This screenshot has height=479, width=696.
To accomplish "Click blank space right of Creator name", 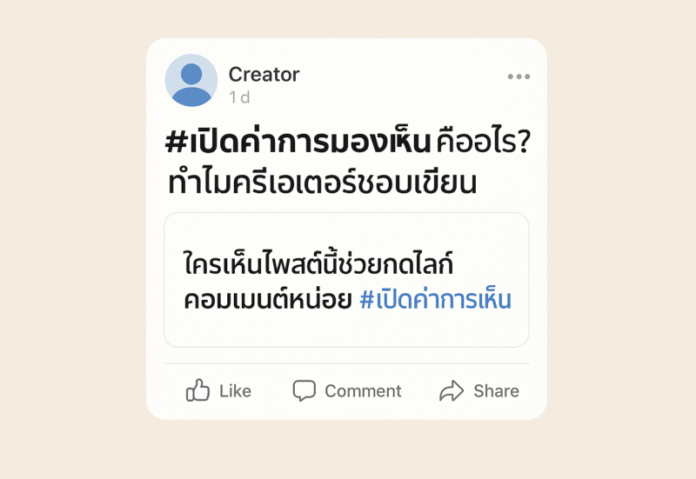I will point(400,75).
